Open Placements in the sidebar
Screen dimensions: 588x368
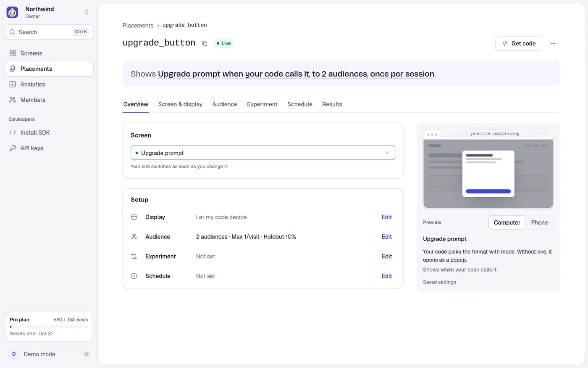pyautogui.click(x=49, y=69)
